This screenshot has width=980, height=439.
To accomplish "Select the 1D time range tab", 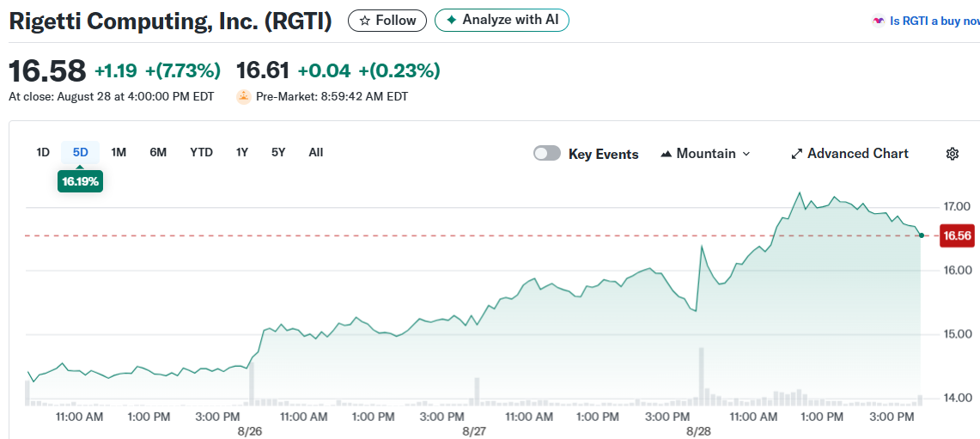I will (x=42, y=153).
